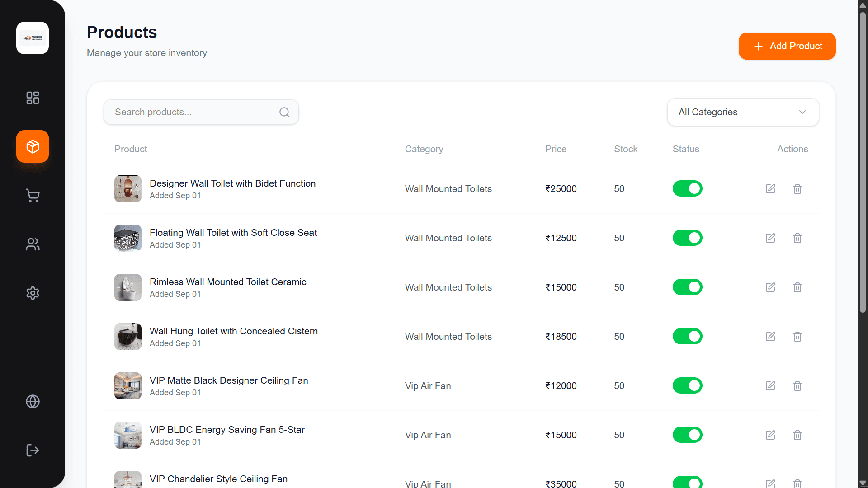This screenshot has width=868, height=488.
Task: Open Designer Wall Toilet product thumbnail
Action: click(128, 189)
